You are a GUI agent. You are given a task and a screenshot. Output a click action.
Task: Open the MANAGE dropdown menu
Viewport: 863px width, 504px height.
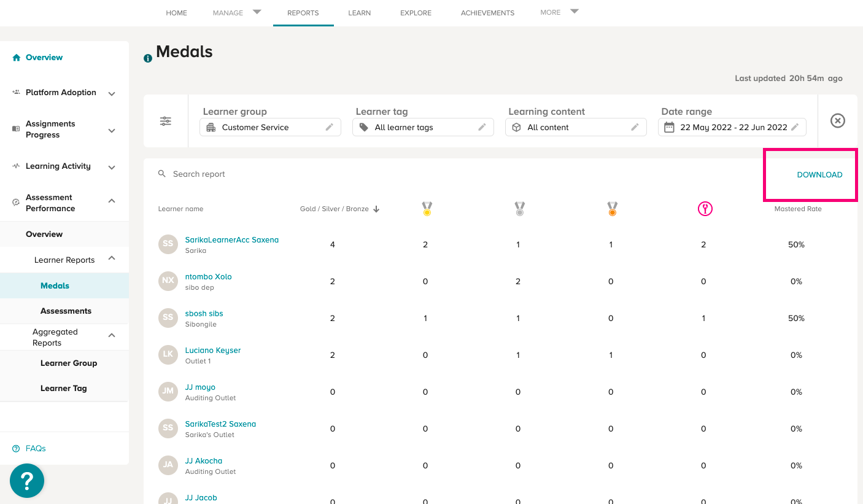click(237, 12)
